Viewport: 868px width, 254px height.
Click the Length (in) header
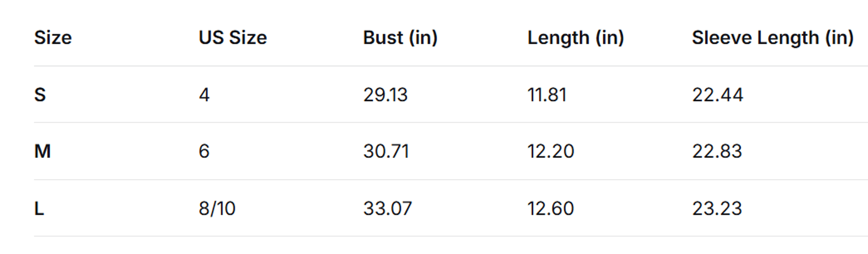point(576,38)
